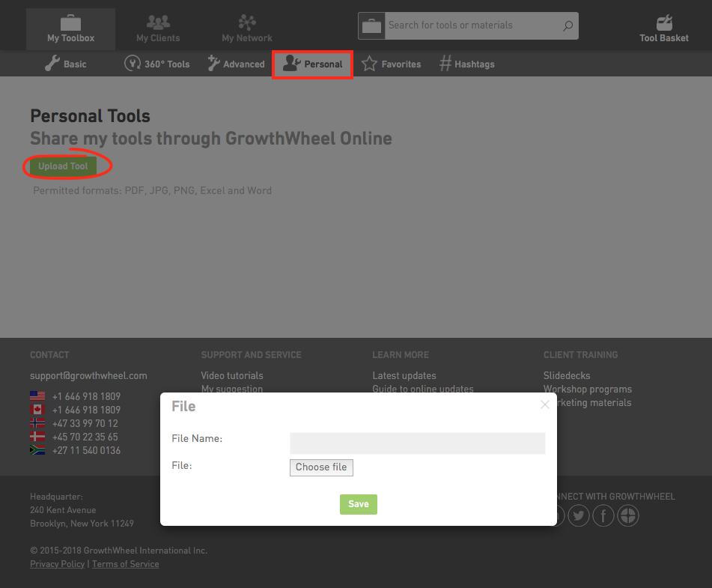Click phone number +45 70 22 35 65
The width and height of the screenshot is (712, 588).
coord(85,437)
